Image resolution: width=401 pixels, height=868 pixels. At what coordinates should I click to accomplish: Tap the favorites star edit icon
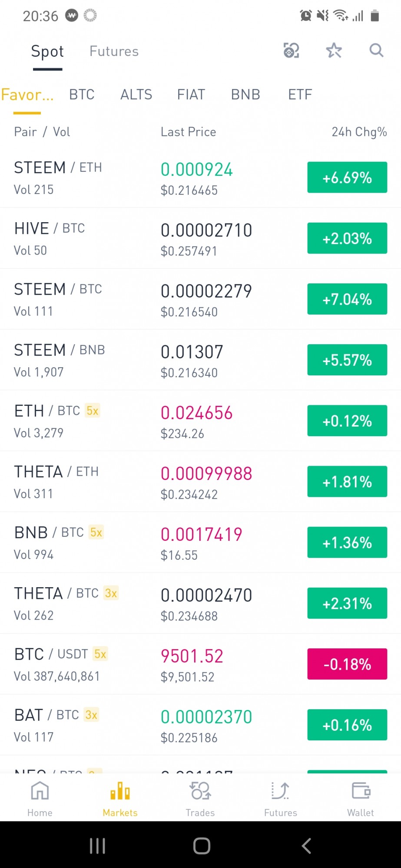[x=334, y=51]
